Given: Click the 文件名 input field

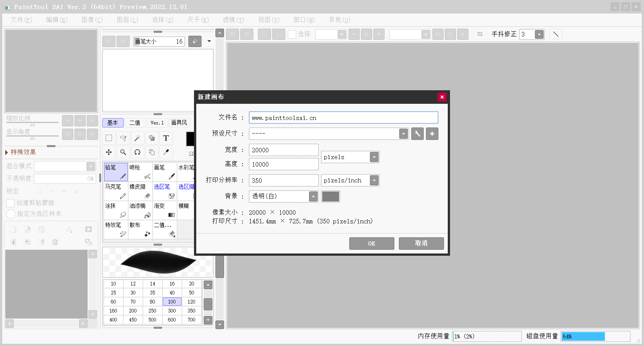Looking at the screenshot, I should coord(344,118).
